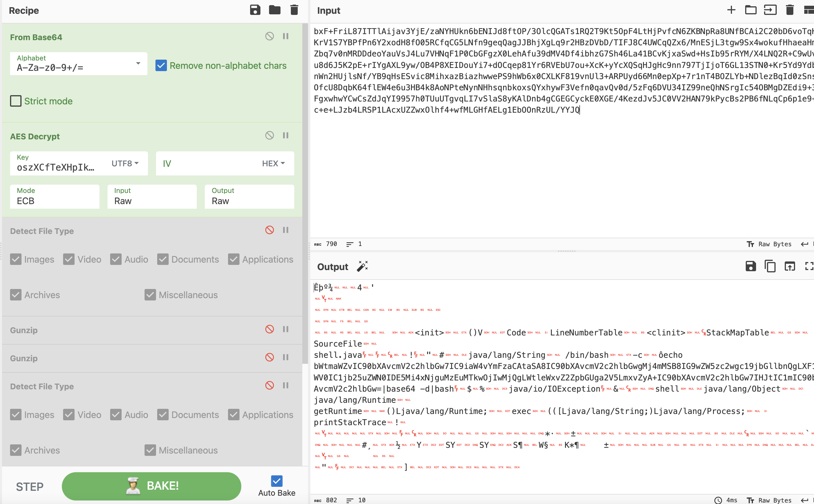Viewport: 814px width, 504px height.
Task: Open the IV encoding dropdown showing HEX
Action: (273, 163)
